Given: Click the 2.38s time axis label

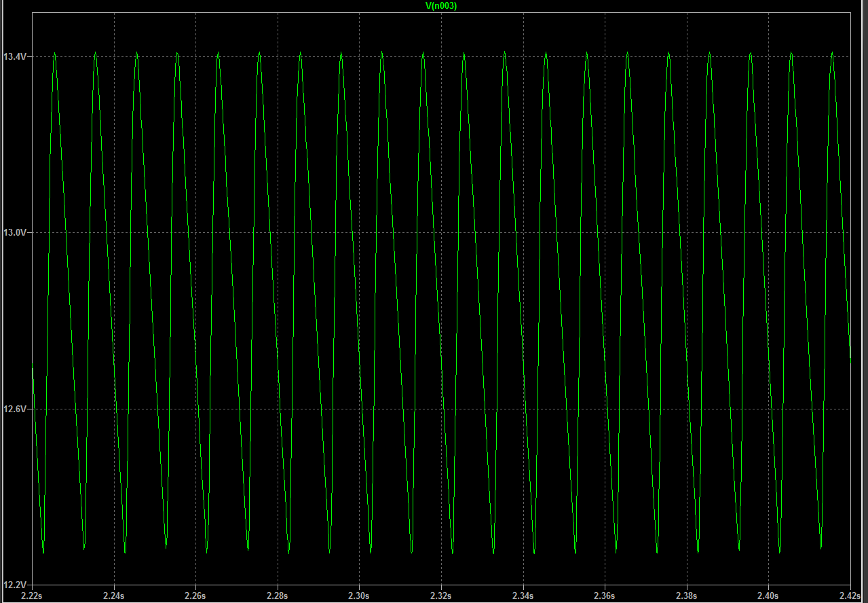Looking at the screenshot, I should (687, 596).
